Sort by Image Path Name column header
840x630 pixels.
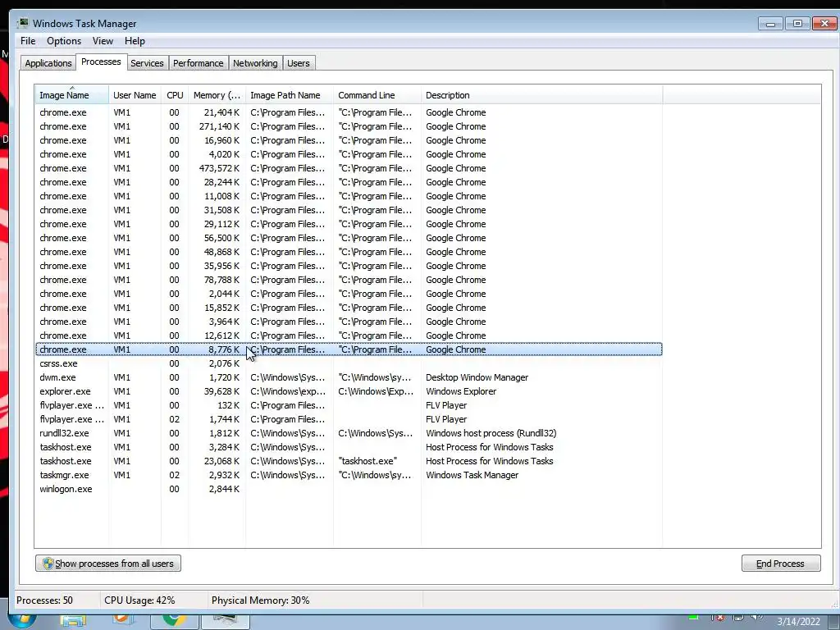pyautogui.click(x=290, y=95)
